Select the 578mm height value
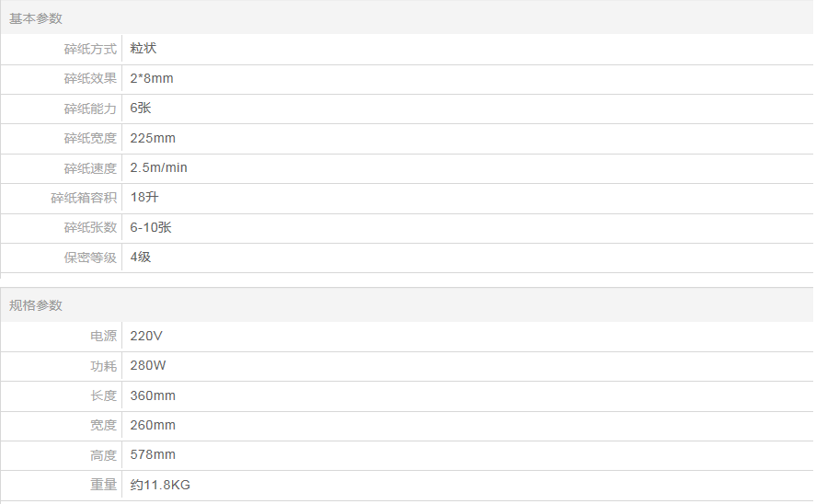Image resolution: width=816 pixels, height=504 pixels. point(153,455)
